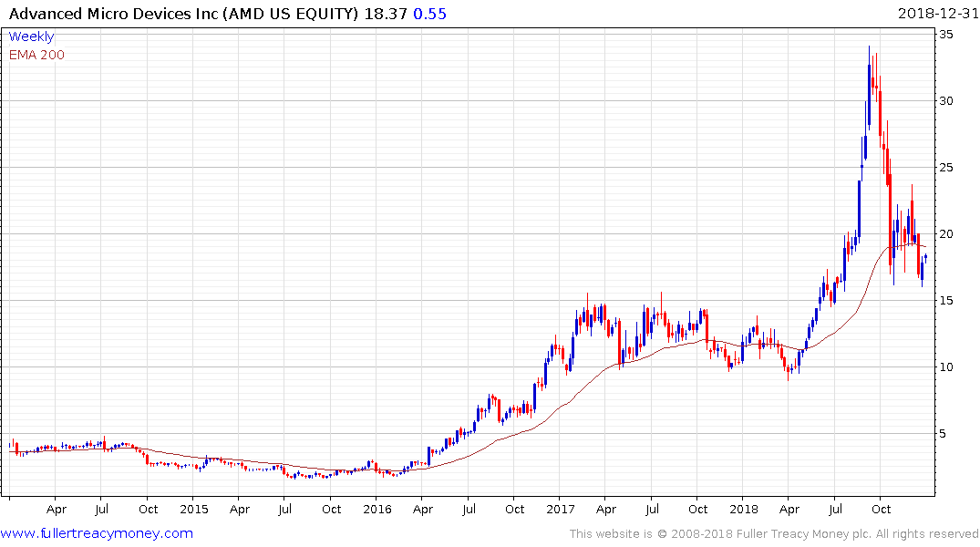Select the blue price change value 0.55
Viewport: 980px width, 547px height.
coord(430,14)
